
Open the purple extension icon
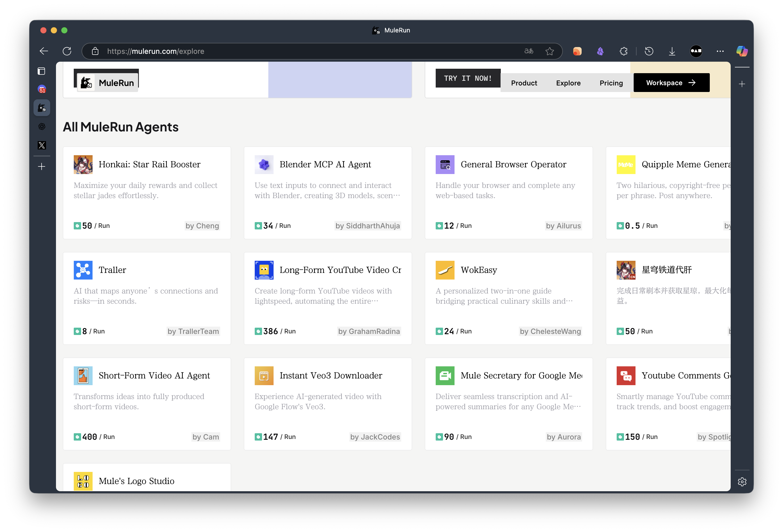(x=600, y=51)
